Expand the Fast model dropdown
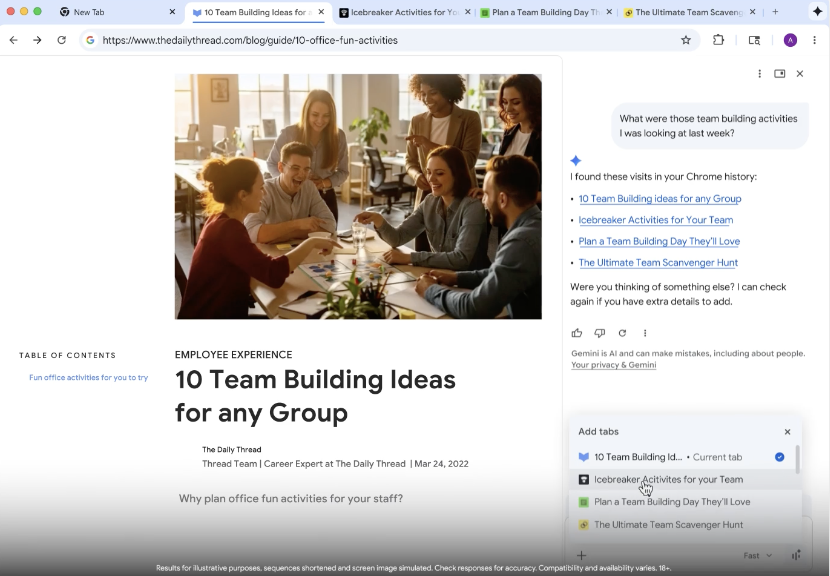The image size is (830, 576). 757,555
